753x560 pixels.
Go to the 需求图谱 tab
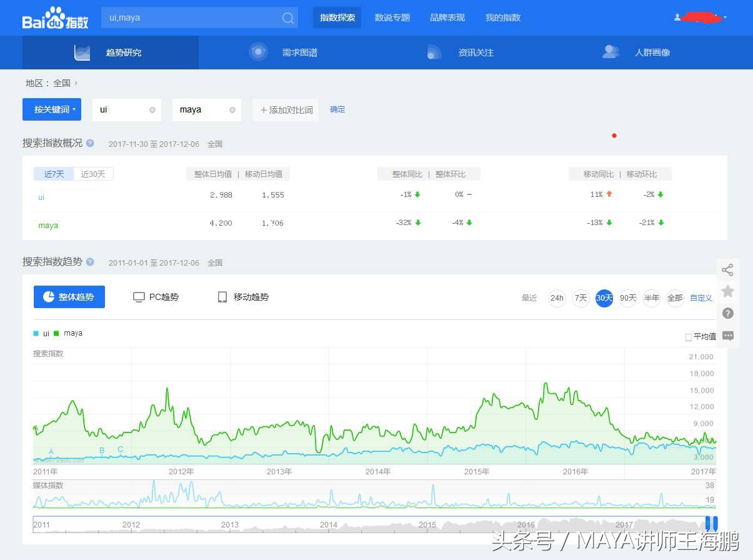(299, 52)
